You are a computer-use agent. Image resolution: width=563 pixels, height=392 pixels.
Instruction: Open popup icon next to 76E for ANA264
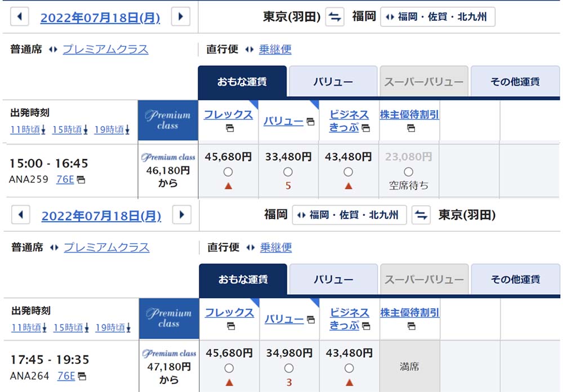(82, 376)
